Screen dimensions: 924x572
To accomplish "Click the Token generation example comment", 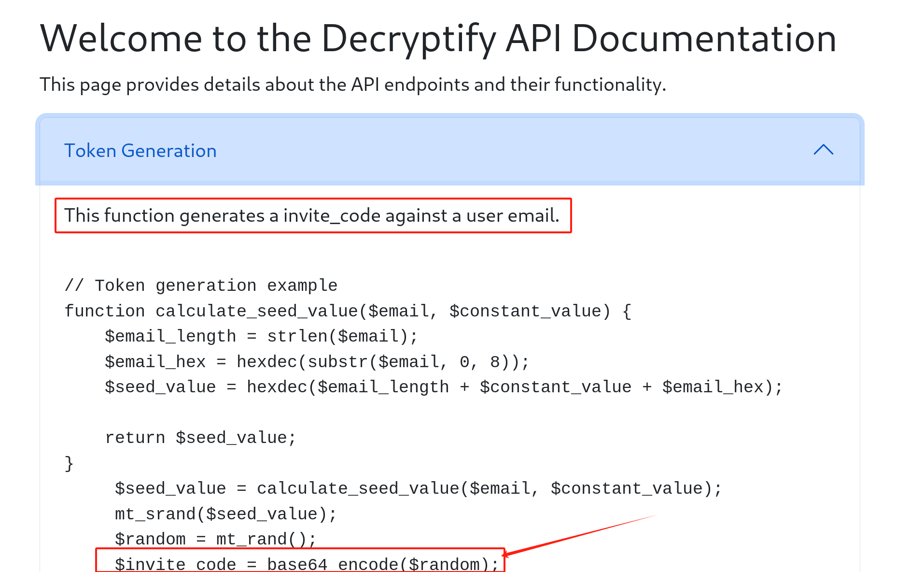I will pyautogui.click(x=201, y=285).
